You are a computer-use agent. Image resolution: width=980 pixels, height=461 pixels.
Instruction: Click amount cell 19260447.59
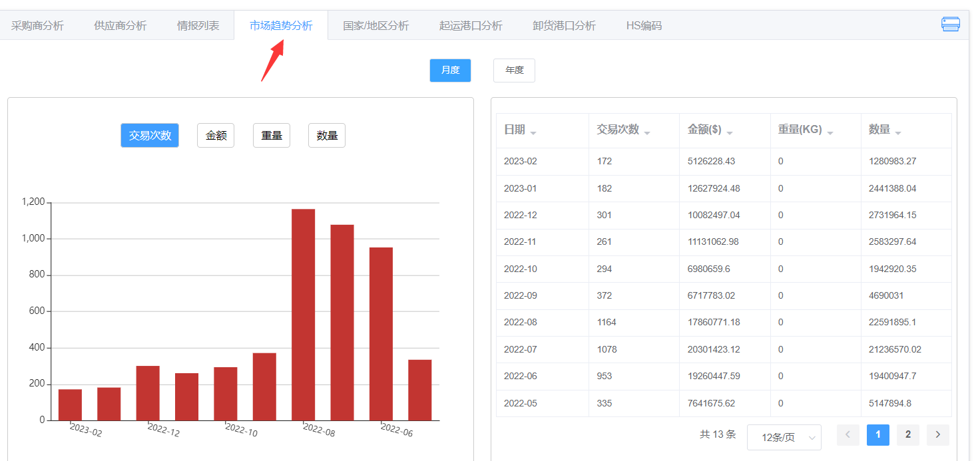coord(714,376)
